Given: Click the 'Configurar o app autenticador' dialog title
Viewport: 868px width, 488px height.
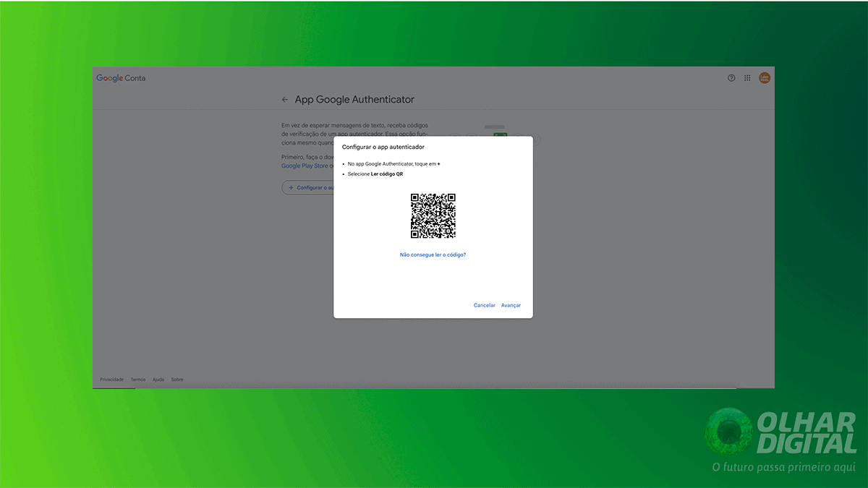Looking at the screenshot, I should [383, 147].
